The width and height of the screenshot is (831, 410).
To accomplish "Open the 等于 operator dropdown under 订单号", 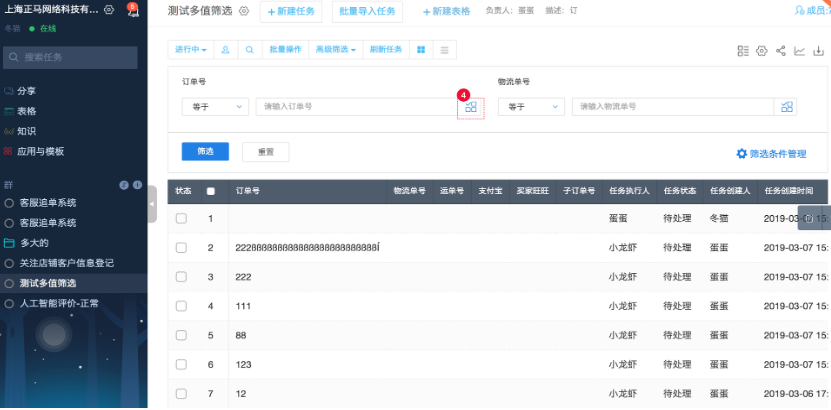I will pos(215,107).
